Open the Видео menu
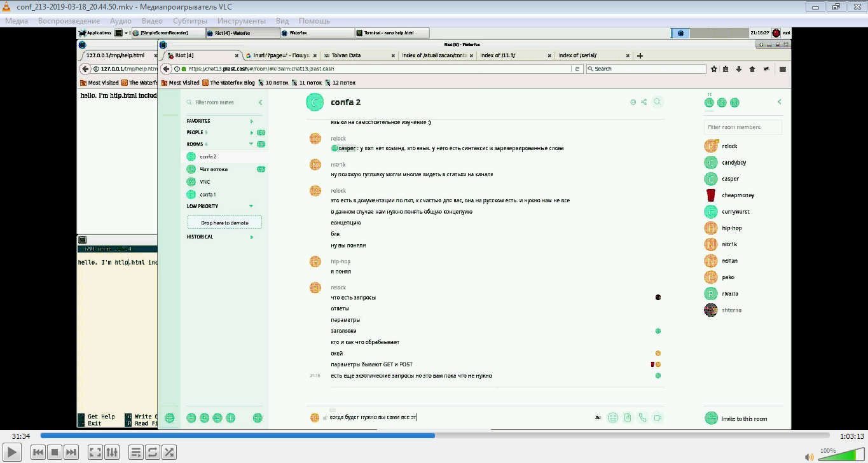Viewport: 868px width, 463px height. [x=152, y=21]
